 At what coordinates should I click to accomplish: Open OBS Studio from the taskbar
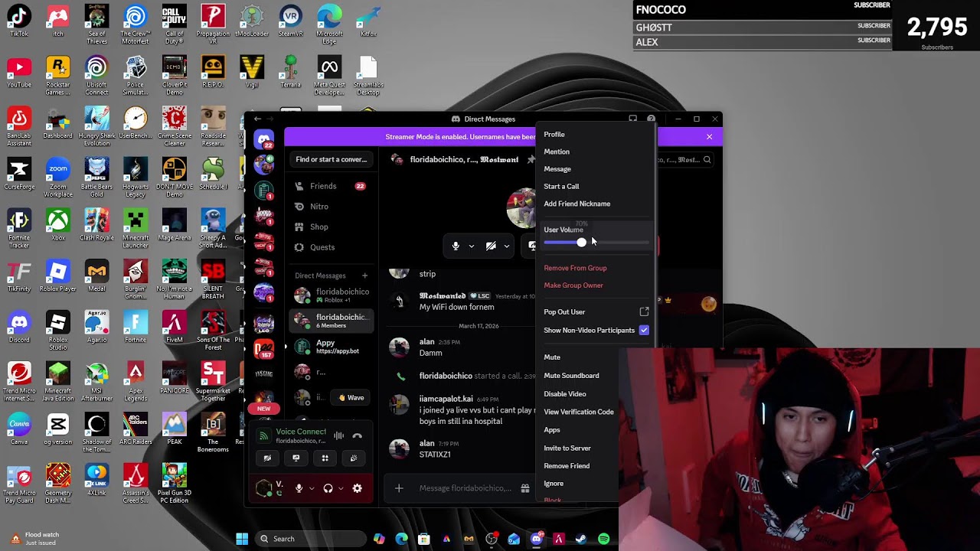tap(492, 539)
